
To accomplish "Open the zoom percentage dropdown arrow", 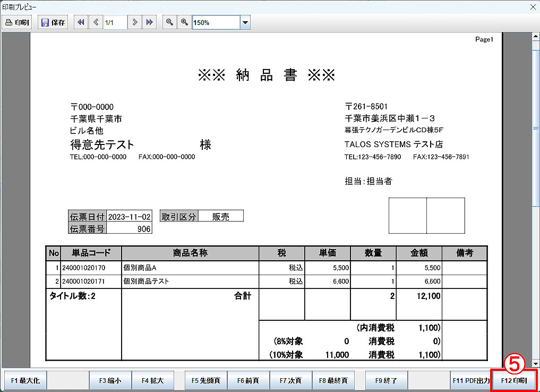I will click(x=245, y=22).
